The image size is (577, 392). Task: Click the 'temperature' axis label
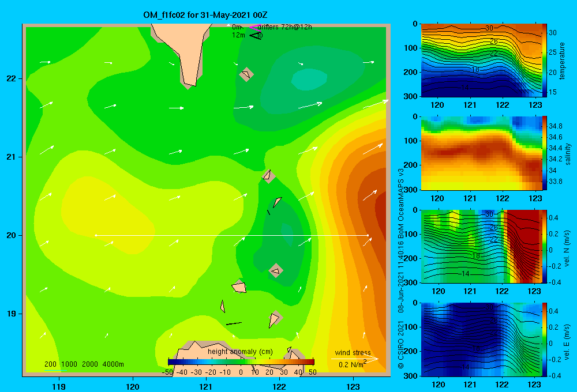coord(562,61)
